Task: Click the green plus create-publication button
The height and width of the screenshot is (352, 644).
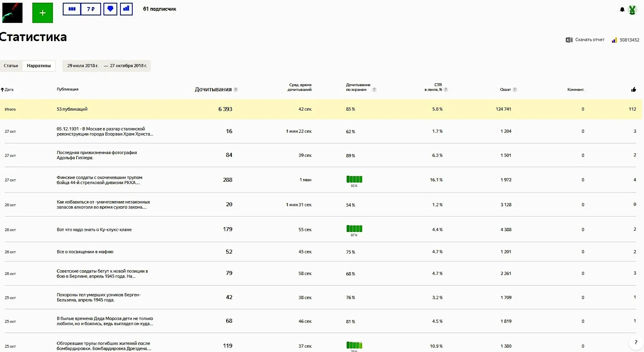Action: tap(42, 13)
